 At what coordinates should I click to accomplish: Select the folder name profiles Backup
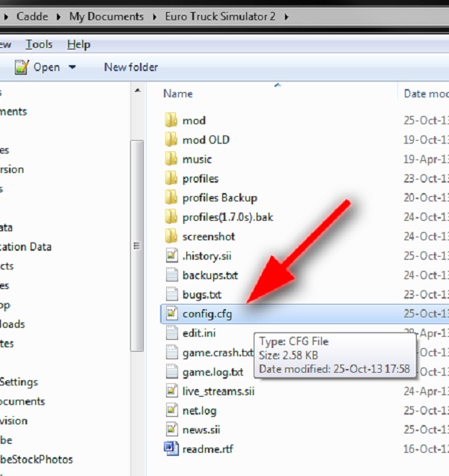[220, 198]
